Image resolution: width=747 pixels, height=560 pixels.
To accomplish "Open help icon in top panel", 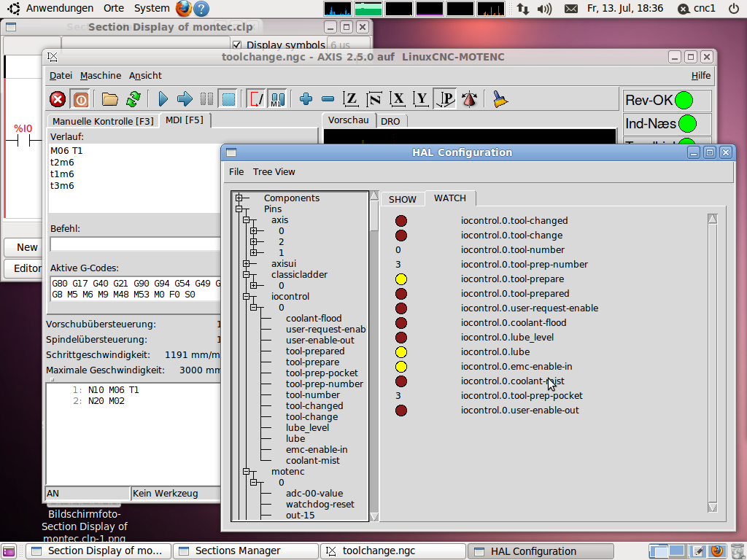I will 202,9.
